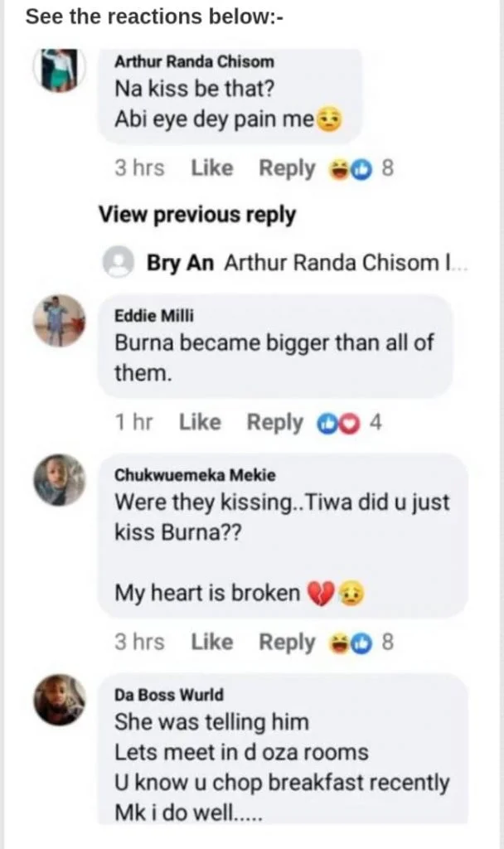The height and width of the screenshot is (849, 504).
Task: Open Chukwuemeka Mekie's avatar
Action: click(60, 479)
